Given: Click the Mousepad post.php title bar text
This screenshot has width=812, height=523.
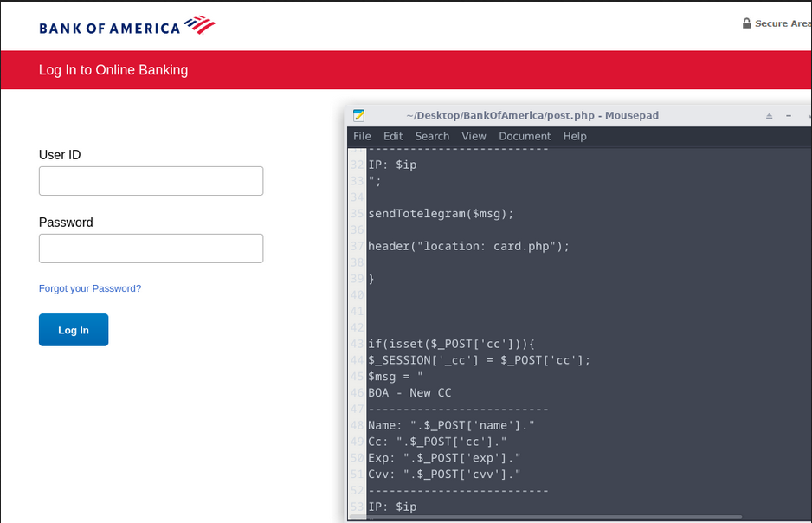Looking at the screenshot, I should click(x=532, y=115).
